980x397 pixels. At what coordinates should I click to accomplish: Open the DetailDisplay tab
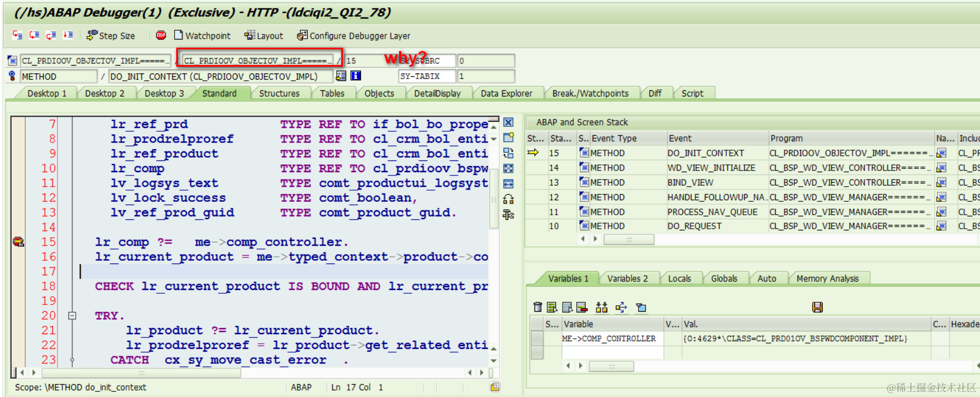click(x=437, y=93)
